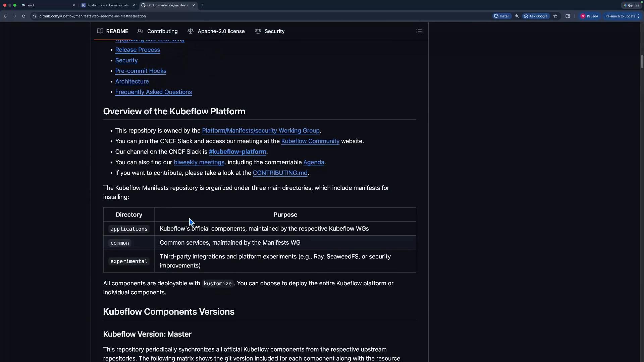Close the GitHub kubeflow/manifests tab
The image size is (644, 362).
coord(194,5)
